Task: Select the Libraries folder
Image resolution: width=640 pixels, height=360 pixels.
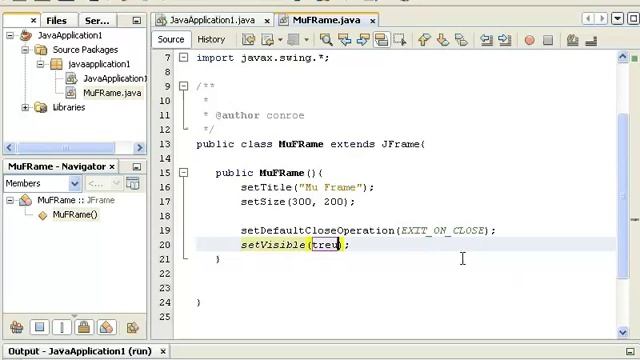Action: click(x=69, y=107)
